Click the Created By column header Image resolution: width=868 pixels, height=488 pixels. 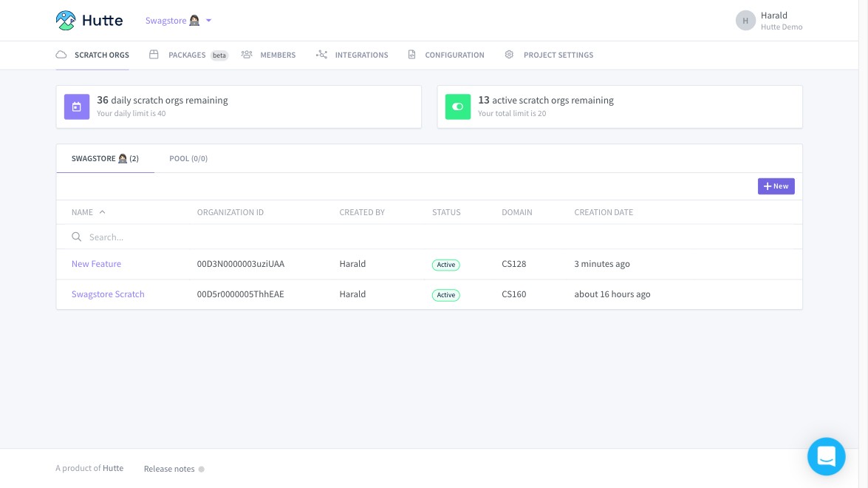[x=362, y=212]
